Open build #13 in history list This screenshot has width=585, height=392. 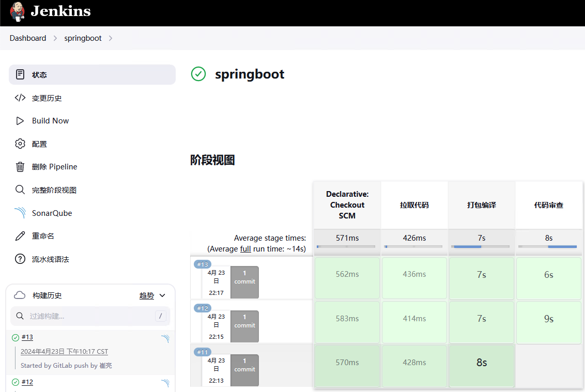tap(27, 337)
